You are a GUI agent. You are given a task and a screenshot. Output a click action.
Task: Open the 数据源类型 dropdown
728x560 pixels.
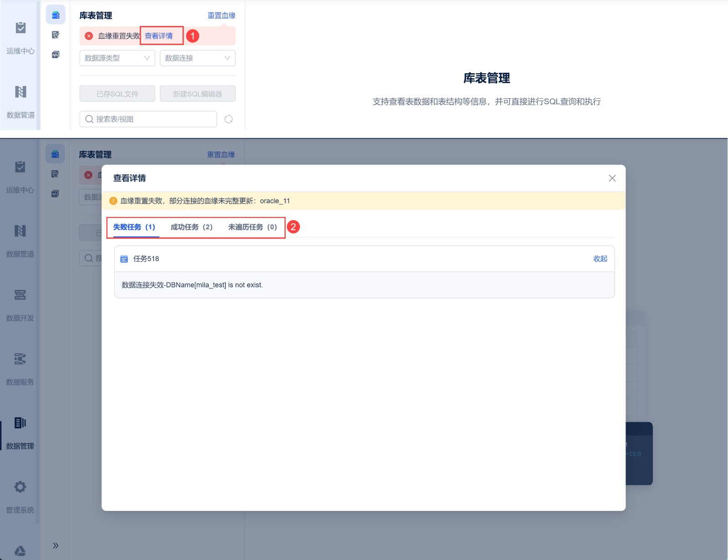(x=117, y=58)
